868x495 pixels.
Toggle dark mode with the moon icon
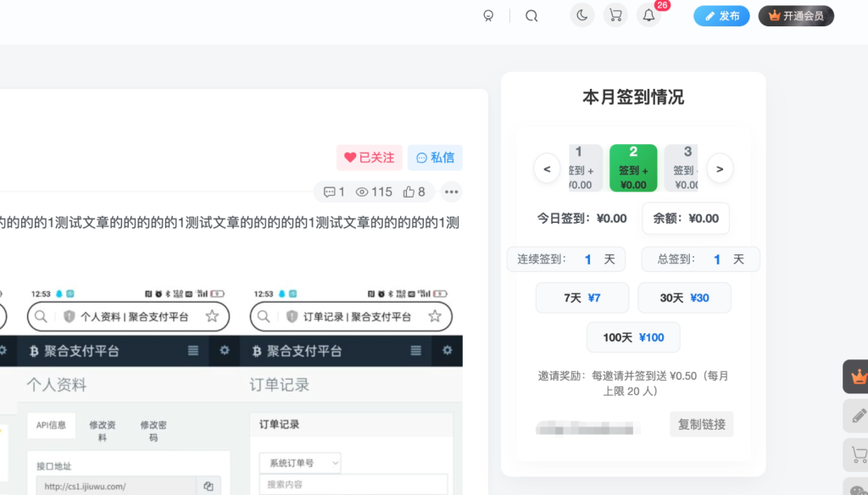coord(581,14)
